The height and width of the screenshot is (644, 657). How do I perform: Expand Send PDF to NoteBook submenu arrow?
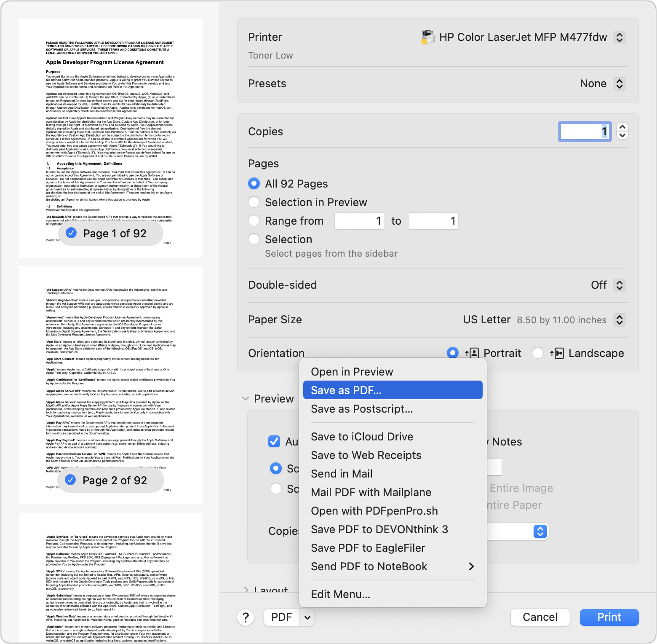[x=471, y=566]
